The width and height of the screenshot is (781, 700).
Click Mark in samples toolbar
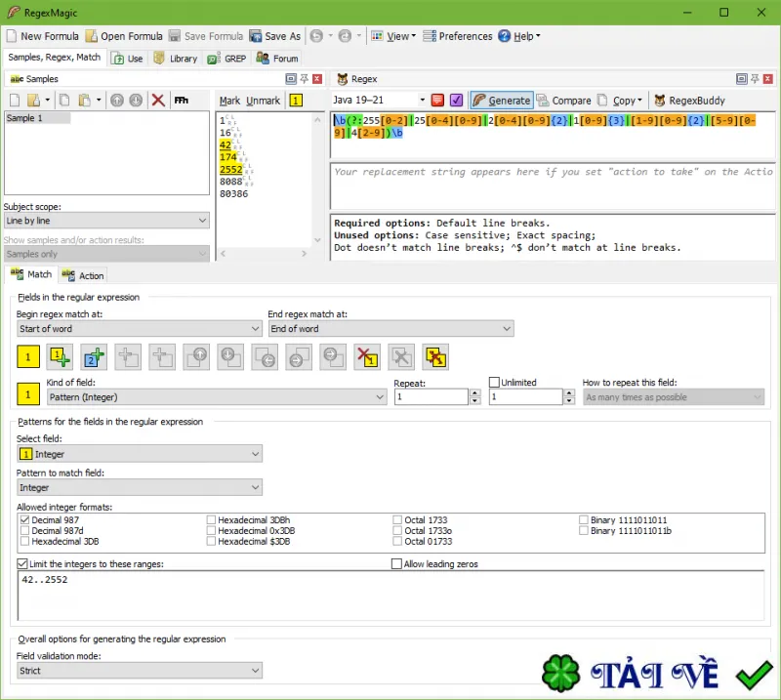[229, 101]
